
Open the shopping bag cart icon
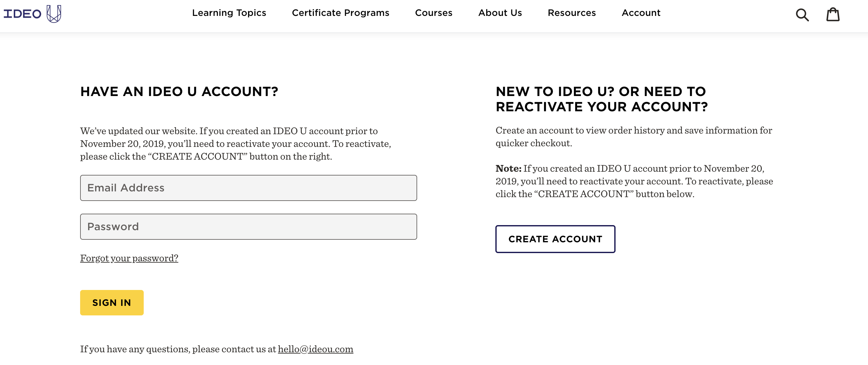pos(833,15)
